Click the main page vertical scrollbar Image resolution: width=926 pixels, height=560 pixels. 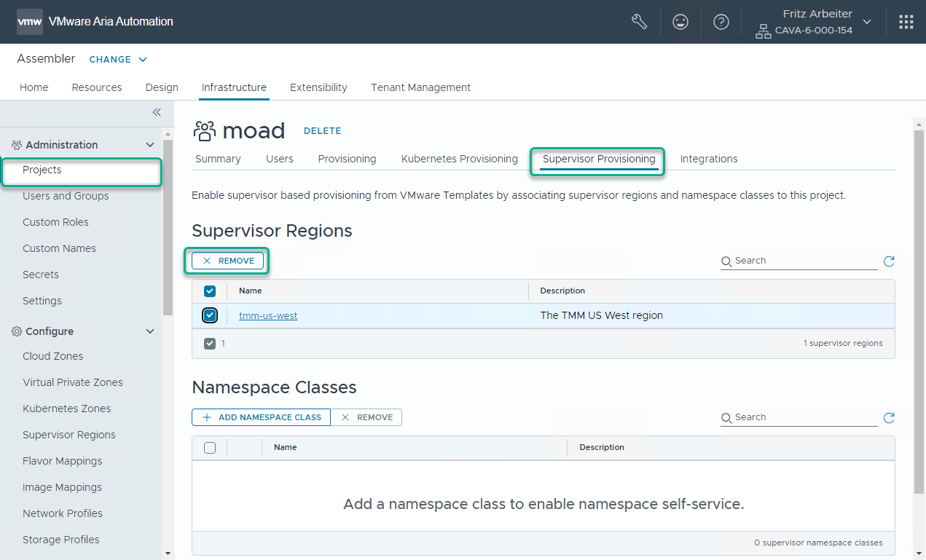tap(919, 313)
